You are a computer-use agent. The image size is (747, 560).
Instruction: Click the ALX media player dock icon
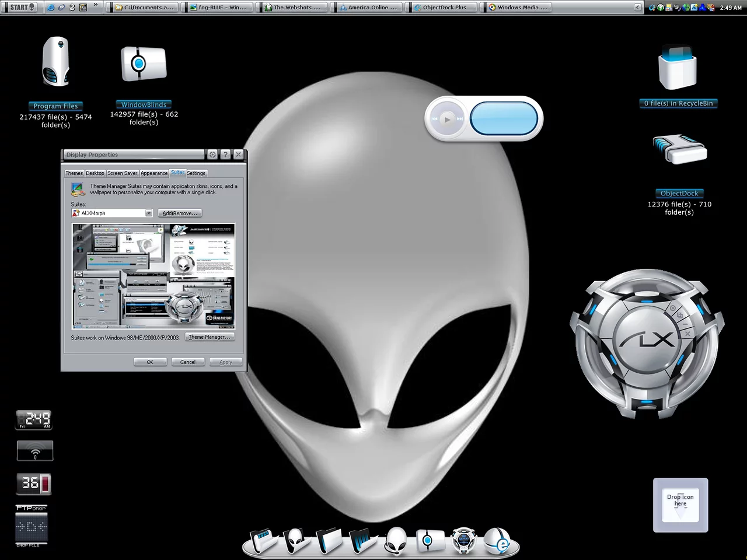point(464,541)
